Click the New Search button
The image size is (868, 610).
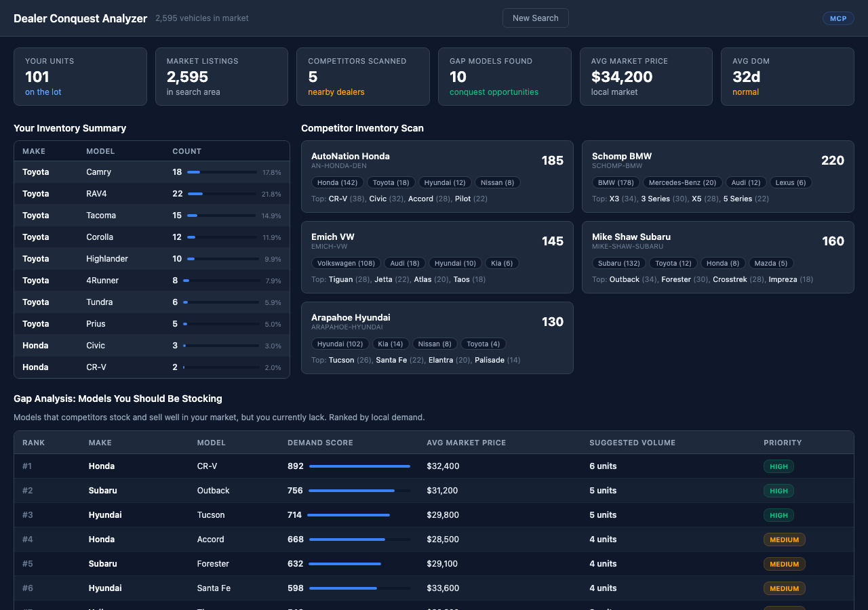[x=535, y=18]
